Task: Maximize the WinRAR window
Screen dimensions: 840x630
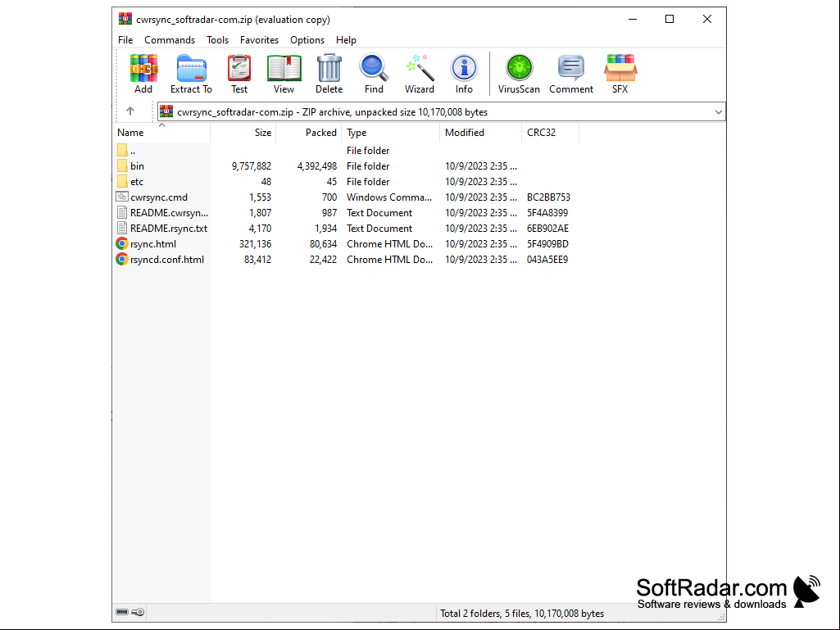Action: [670, 20]
